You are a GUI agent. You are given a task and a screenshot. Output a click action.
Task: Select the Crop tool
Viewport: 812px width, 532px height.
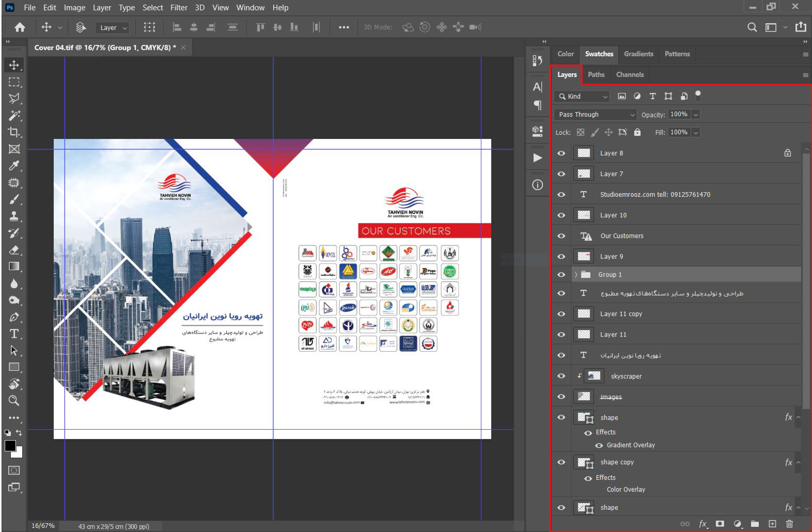point(14,132)
